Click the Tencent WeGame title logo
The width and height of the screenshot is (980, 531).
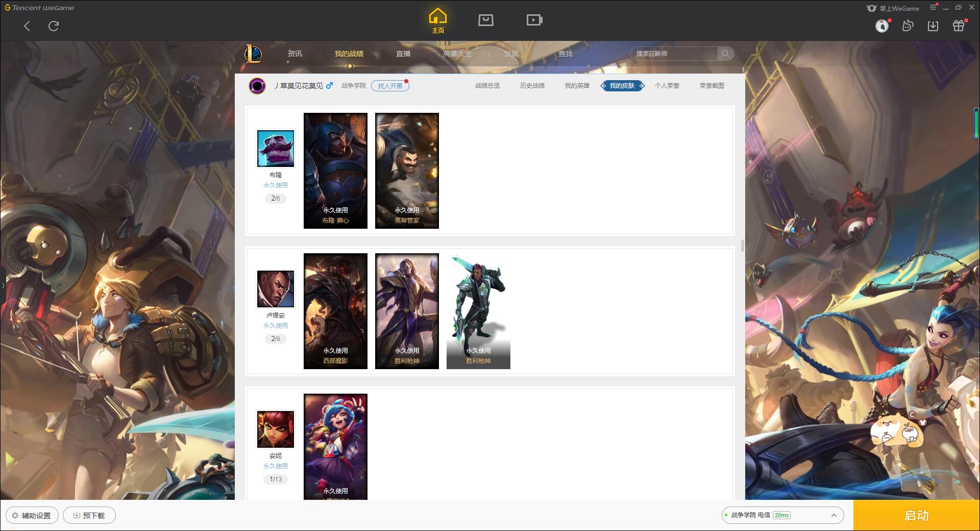click(x=40, y=8)
